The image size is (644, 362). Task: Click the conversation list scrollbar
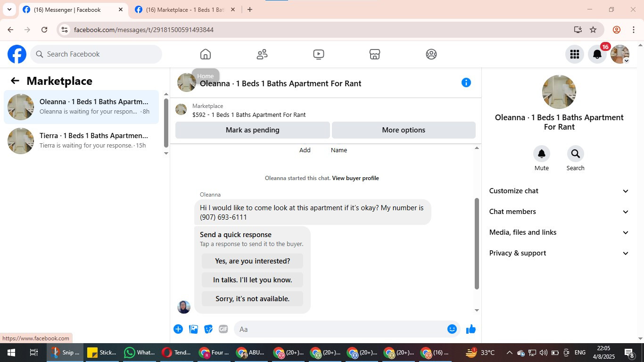(x=166, y=123)
